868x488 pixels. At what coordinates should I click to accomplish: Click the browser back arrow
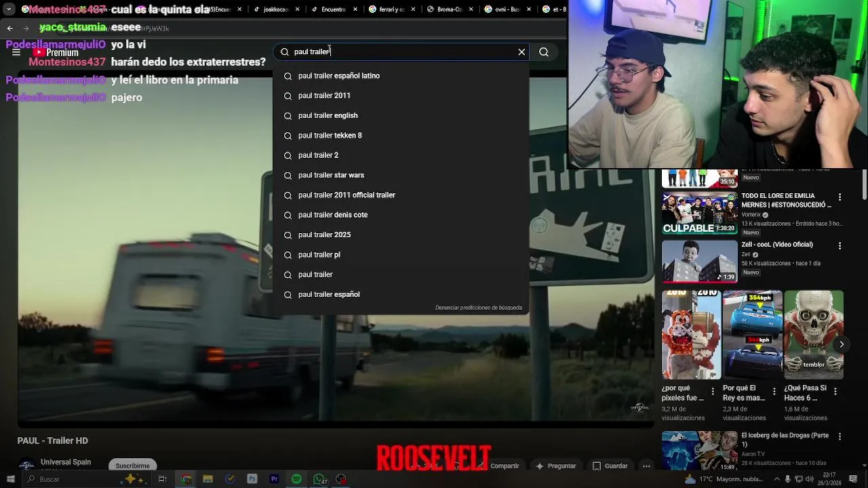9,28
